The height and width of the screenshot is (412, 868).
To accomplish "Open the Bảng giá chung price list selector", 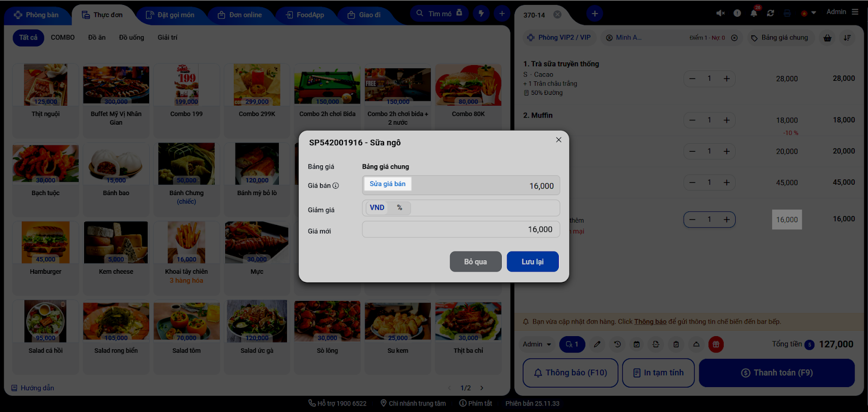I will [x=779, y=38].
